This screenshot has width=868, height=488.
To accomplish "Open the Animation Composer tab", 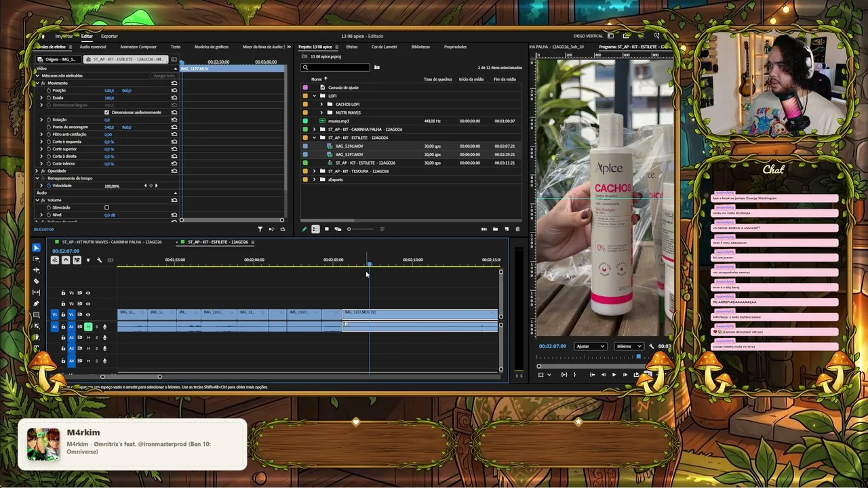I will 138,47.
